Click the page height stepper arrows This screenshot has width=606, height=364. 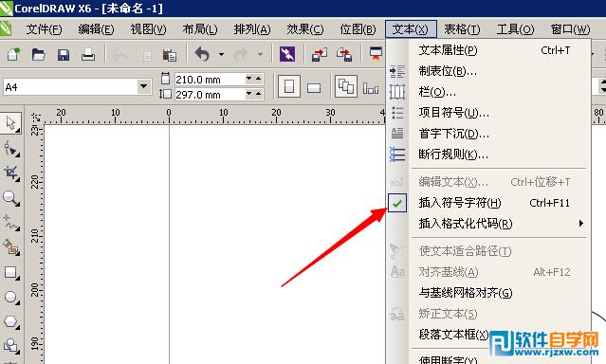(x=254, y=94)
